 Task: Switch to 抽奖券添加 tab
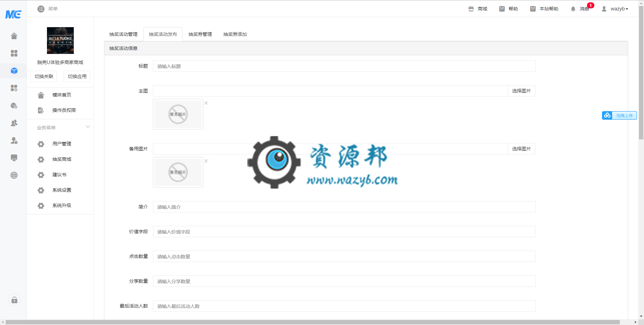[x=235, y=34]
